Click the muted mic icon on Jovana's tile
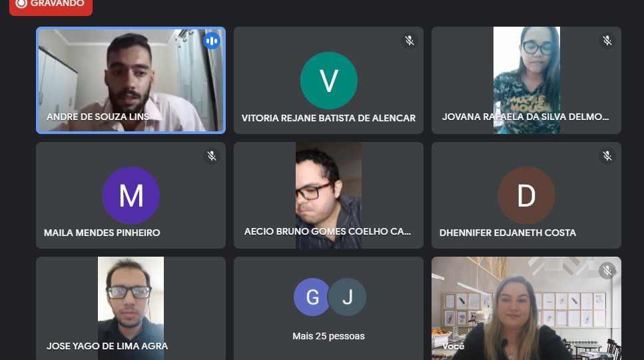Screen dimensions: 644x360 [x=607, y=40]
